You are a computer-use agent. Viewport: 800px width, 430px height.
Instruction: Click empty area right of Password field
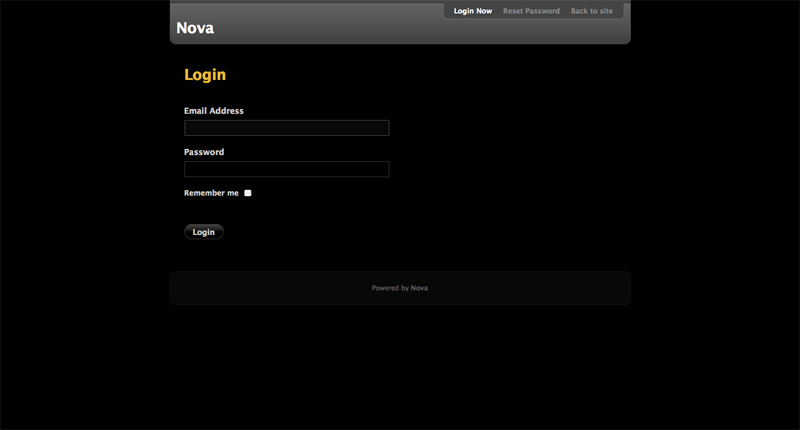[500, 169]
